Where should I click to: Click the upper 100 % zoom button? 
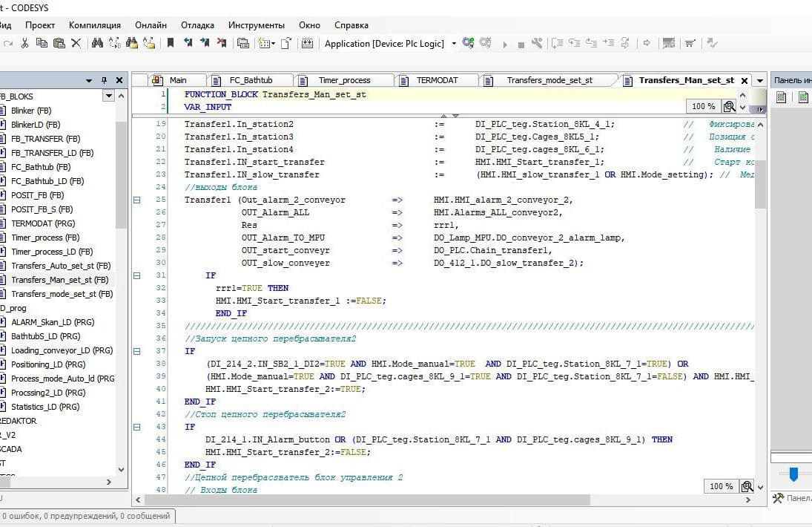point(703,106)
